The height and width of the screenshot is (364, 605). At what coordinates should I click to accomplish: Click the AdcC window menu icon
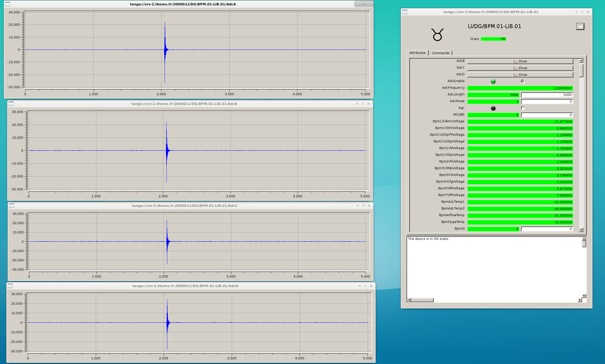(x=12, y=206)
